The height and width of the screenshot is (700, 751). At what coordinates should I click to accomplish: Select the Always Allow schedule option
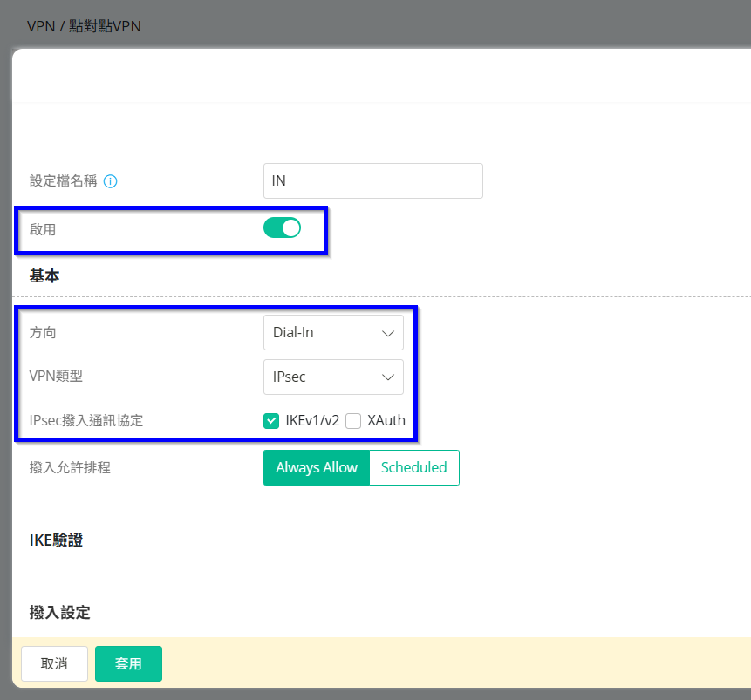(x=317, y=467)
